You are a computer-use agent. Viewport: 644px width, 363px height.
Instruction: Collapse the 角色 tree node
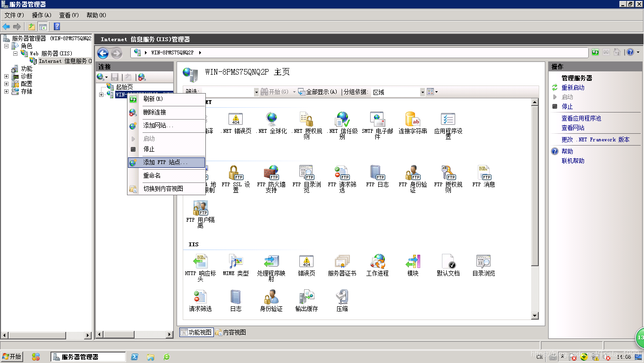tap(7, 46)
